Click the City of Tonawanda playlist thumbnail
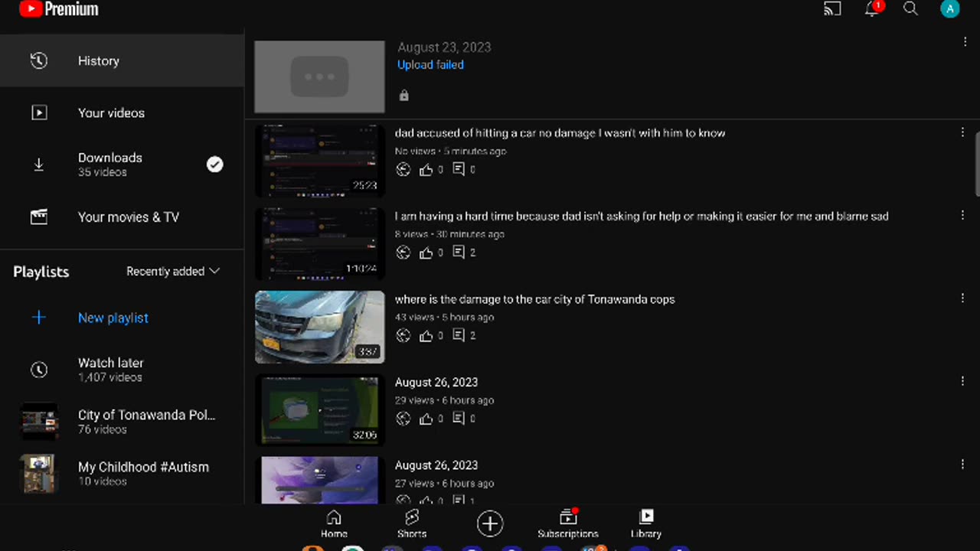 point(39,422)
